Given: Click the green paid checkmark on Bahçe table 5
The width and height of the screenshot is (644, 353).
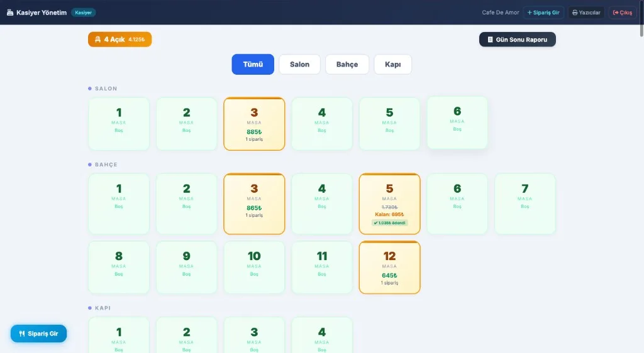Looking at the screenshot, I should (375, 223).
